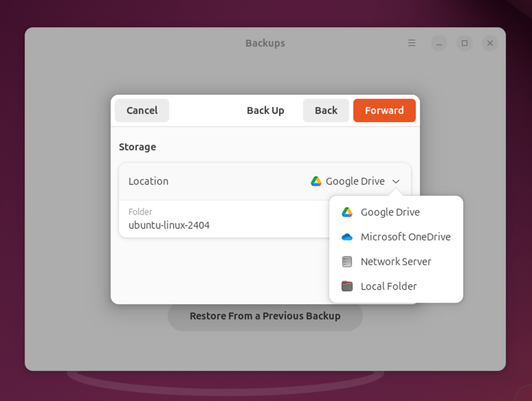Select the Google Drive icon in dropdown
Viewport: 532px width, 401px height.
point(347,211)
